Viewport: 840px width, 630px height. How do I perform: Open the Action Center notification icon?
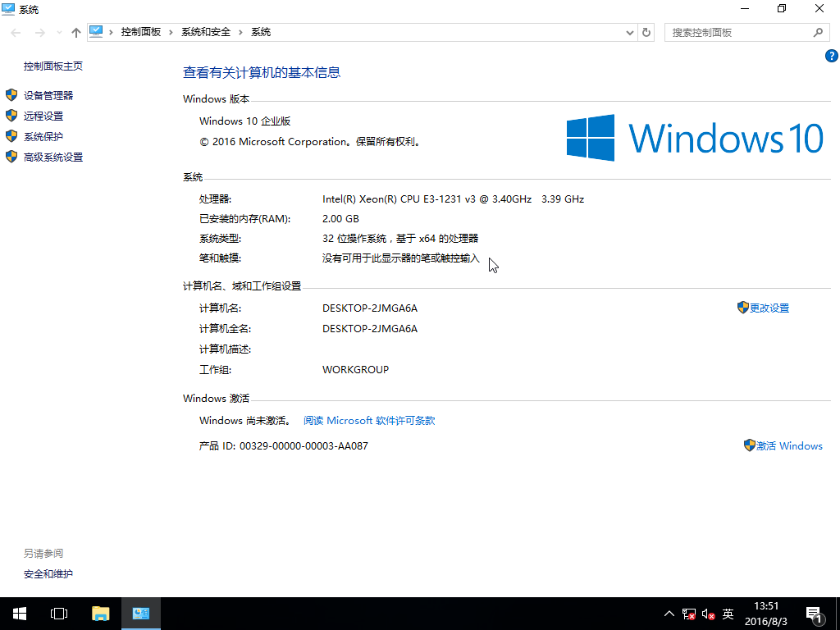[814, 614]
